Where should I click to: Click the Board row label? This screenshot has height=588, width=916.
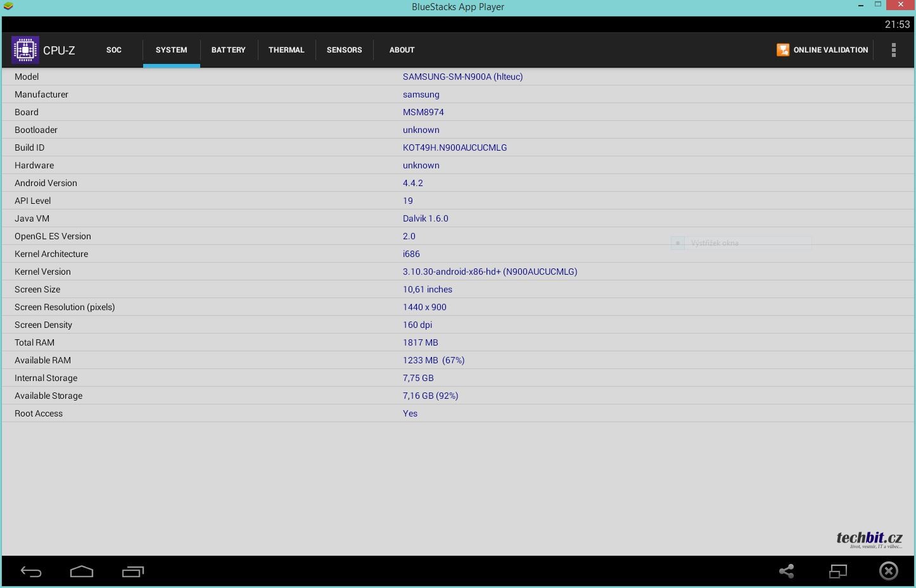(x=27, y=112)
